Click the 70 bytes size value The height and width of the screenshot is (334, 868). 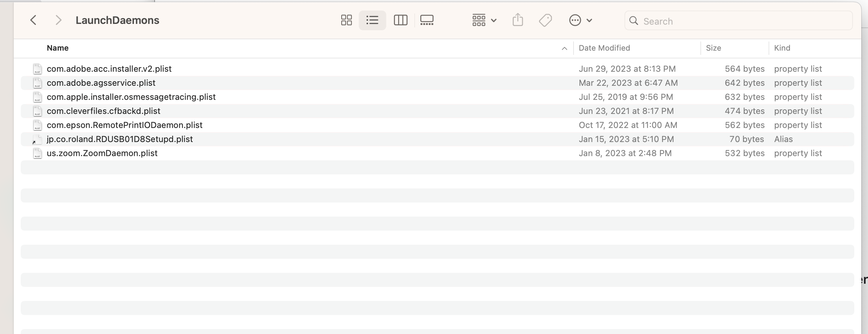[747, 139]
